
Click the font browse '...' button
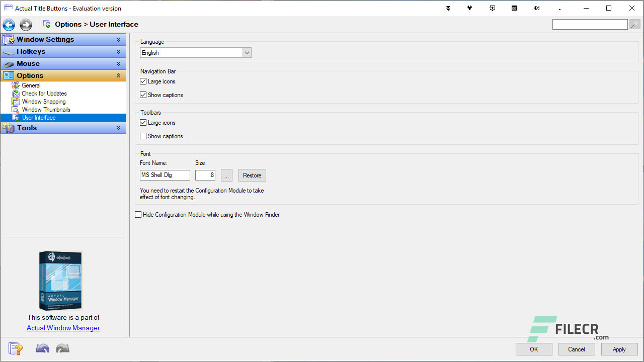click(x=226, y=175)
